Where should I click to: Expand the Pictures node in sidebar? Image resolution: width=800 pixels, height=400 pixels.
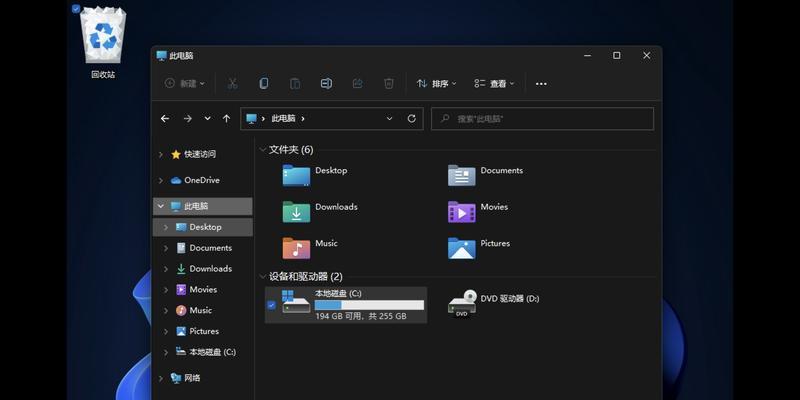(166, 331)
